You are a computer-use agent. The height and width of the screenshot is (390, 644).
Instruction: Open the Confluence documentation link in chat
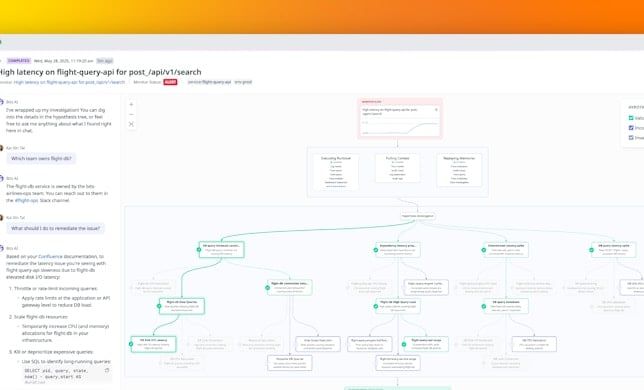[x=51, y=257]
